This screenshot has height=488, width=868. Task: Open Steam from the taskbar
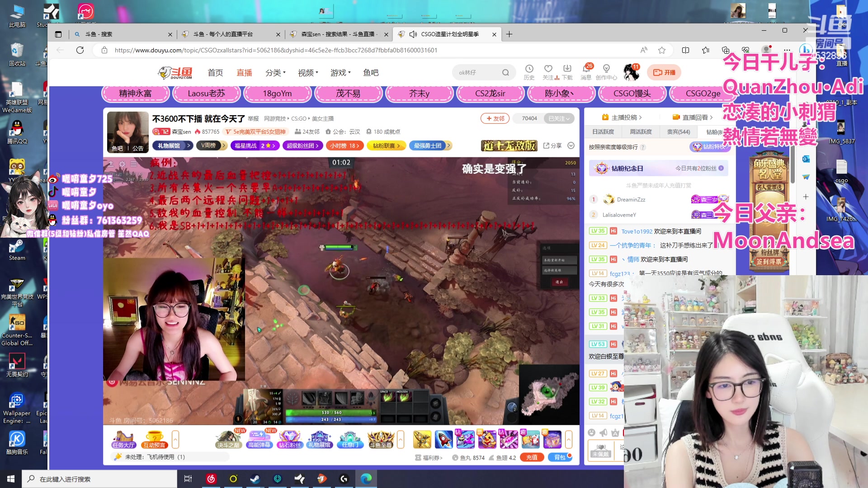point(255,479)
